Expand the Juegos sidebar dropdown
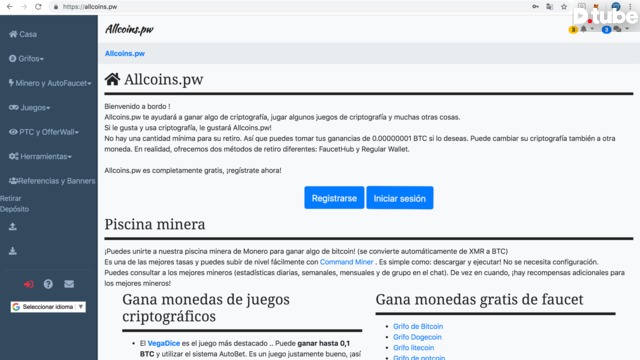This screenshot has width=640, height=360. coord(29,108)
